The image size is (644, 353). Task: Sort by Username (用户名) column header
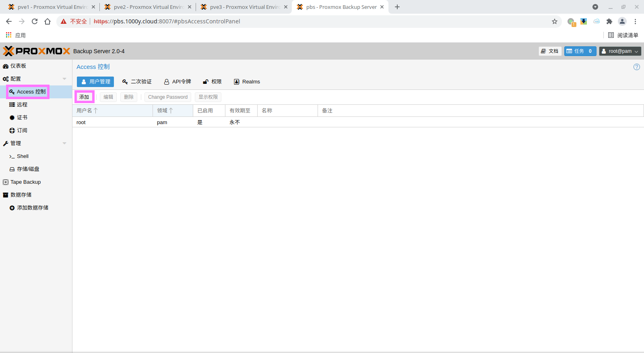(85, 110)
